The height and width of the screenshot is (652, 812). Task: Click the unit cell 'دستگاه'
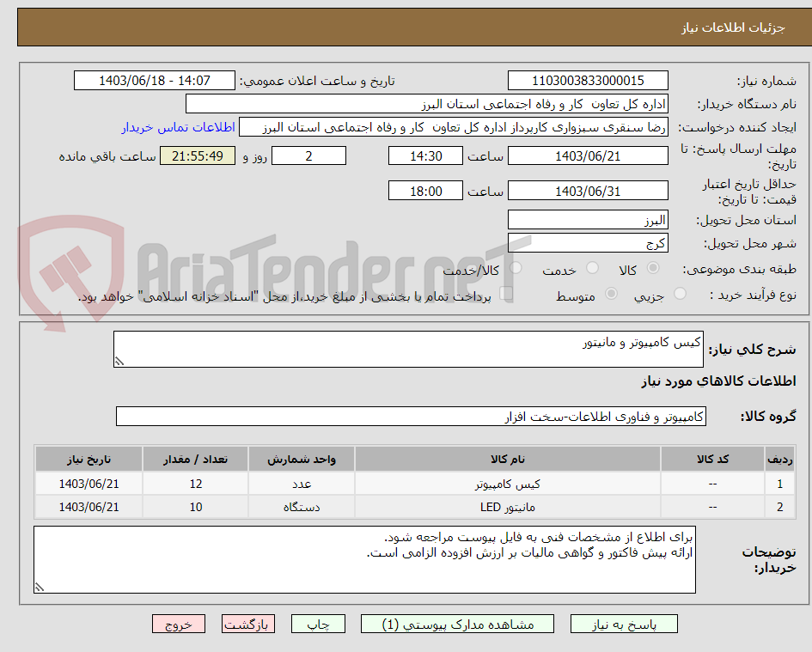[x=302, y=507]
